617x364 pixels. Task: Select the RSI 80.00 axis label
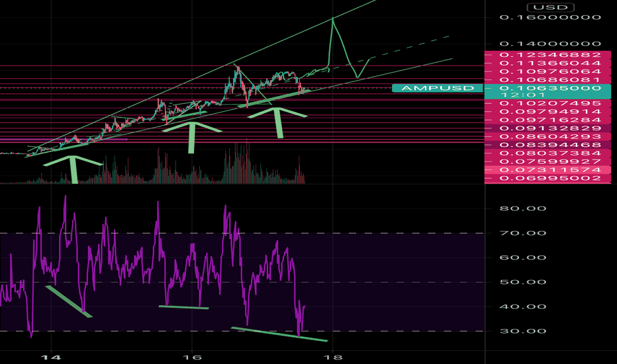[523, 208]
